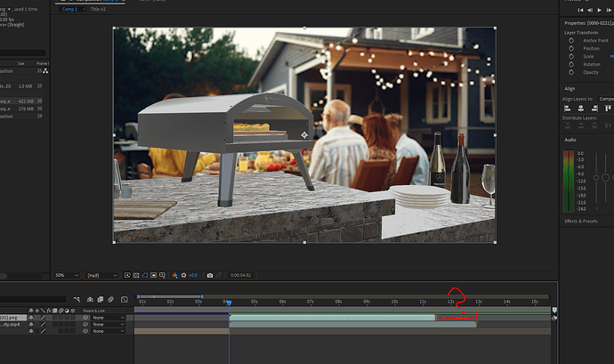Screen dimensions: 614x364
Task: Step back one frame in Preview
Action: click(x=590, y=10)
